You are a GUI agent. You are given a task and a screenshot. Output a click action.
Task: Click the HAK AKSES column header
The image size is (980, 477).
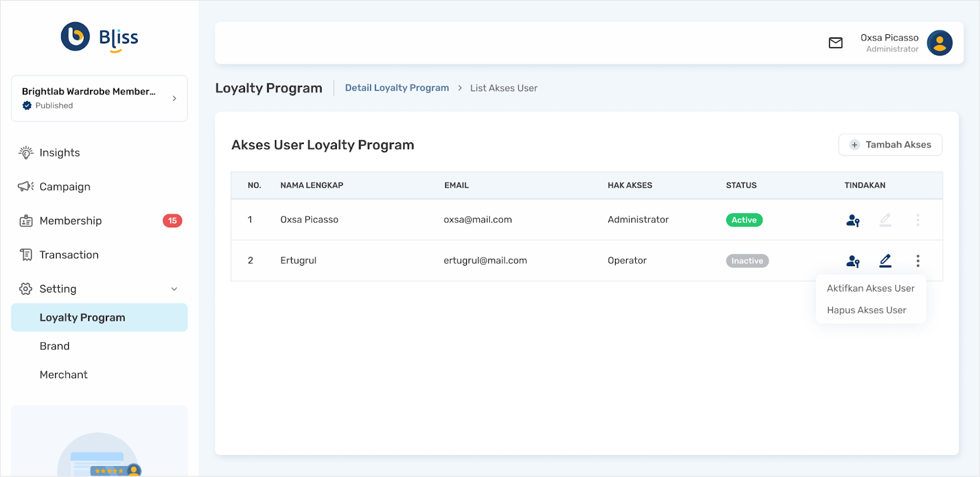coord(630,185)
